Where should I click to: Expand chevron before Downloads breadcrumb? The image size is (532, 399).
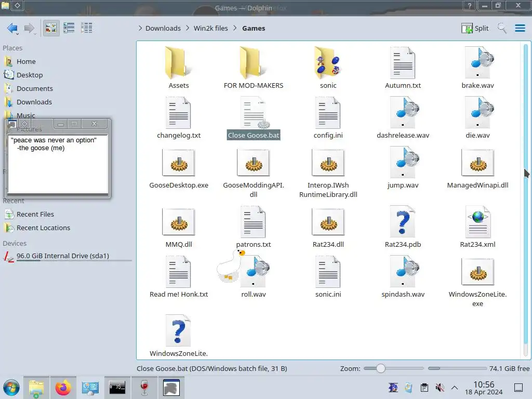(x=140, y=28)
